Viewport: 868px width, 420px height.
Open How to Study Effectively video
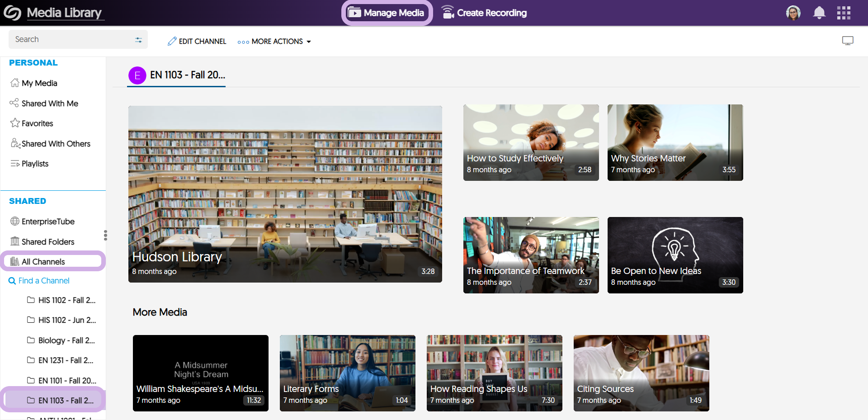click(x=531, y=142)
